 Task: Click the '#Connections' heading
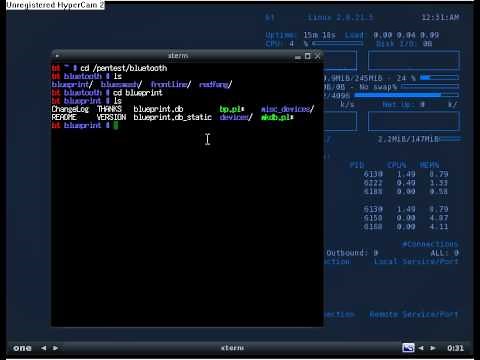pyautogui.click(x=430, y=244)
